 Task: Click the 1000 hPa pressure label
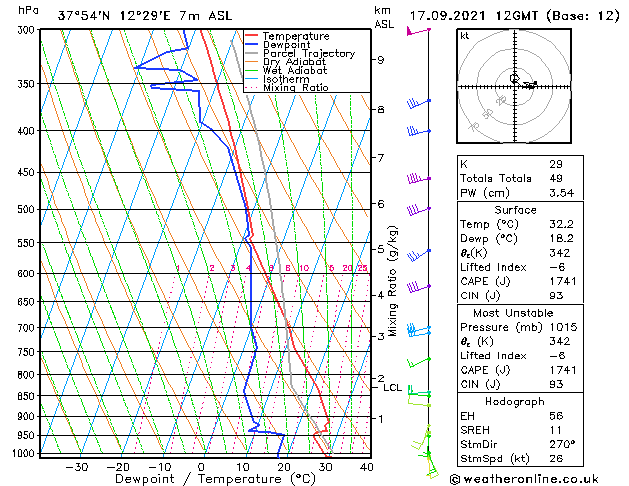25,453
